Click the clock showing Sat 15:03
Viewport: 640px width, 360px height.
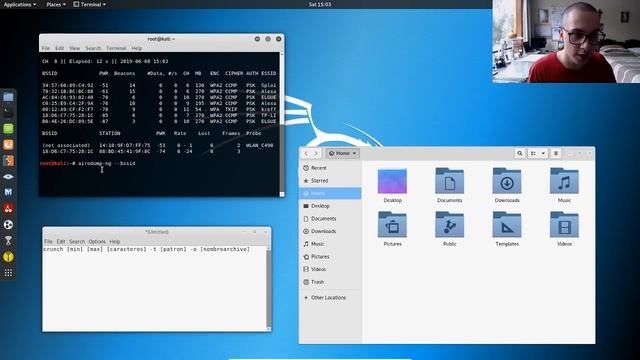(x=320, y=4)
